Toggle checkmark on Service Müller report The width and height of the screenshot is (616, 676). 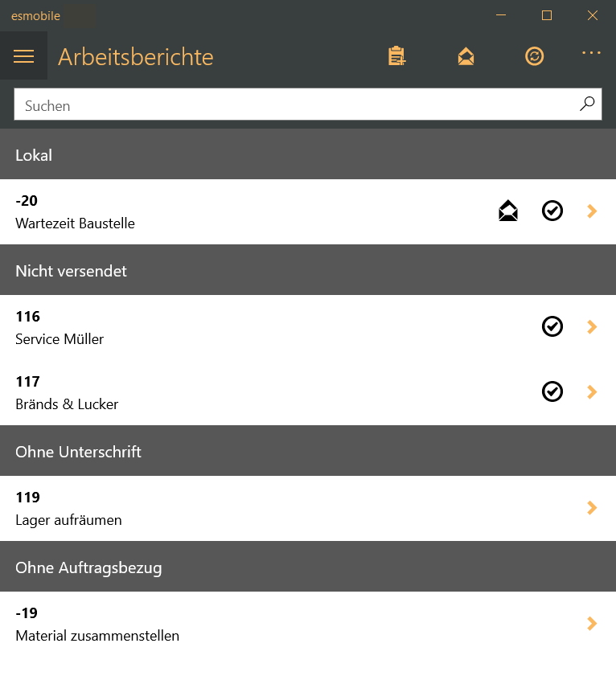tap(552, 326)
